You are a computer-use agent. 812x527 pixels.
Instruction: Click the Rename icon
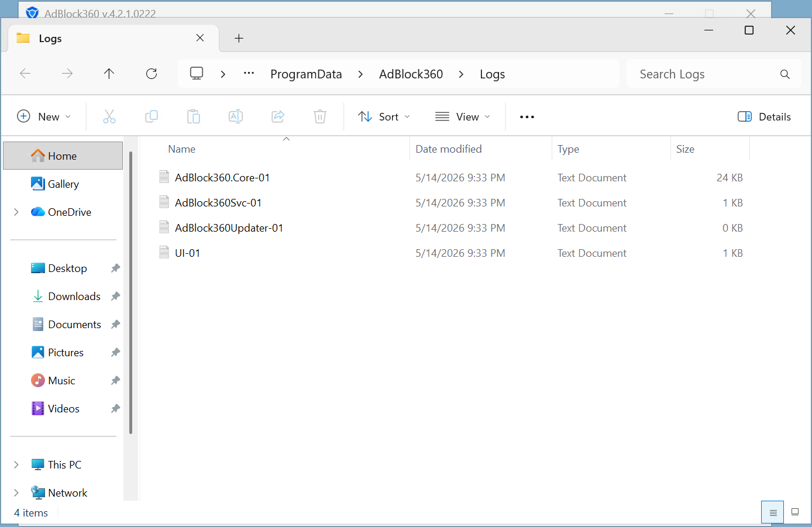(236, 116)
